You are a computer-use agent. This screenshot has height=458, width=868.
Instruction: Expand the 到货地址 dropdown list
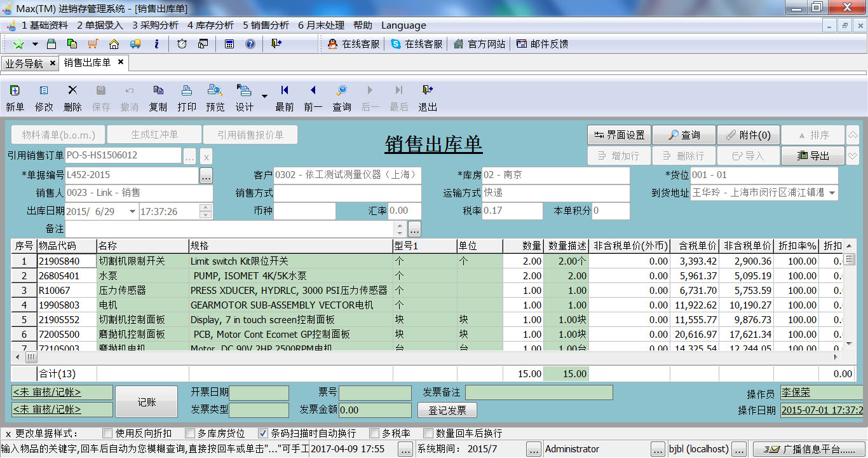tap(832, 193)
